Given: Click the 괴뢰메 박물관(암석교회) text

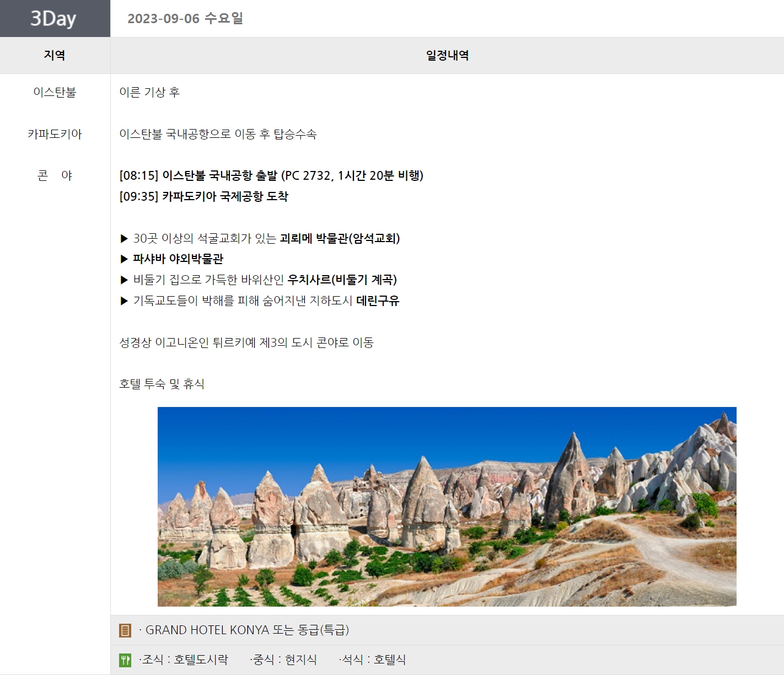Looking at the screenshot, I should [x=340, y=238].
